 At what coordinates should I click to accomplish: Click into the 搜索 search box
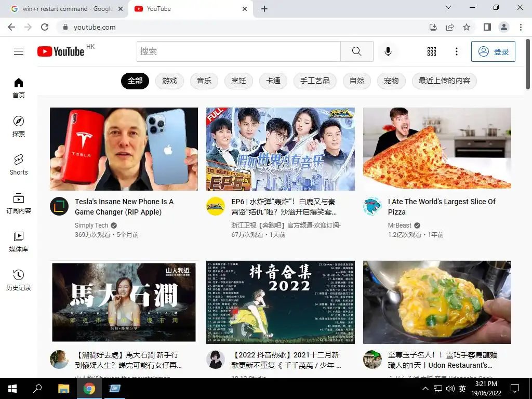(238, 51)
